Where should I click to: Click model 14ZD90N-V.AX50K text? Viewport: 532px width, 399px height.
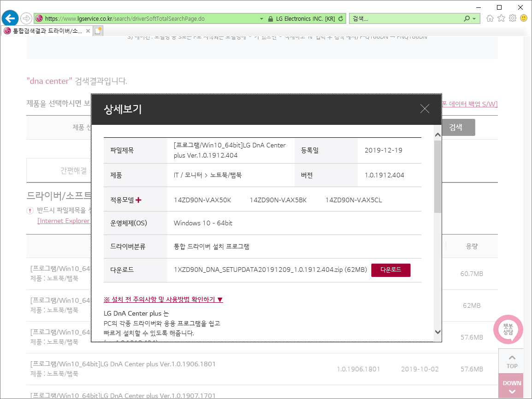pos(202,200)
